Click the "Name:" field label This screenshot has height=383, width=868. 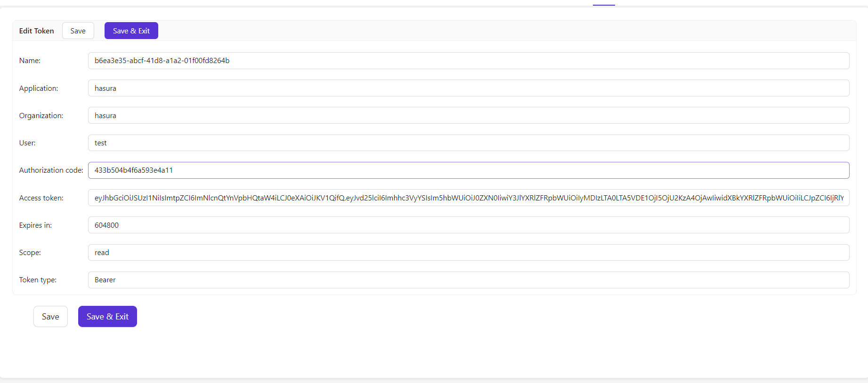click(x=30, y=61)
